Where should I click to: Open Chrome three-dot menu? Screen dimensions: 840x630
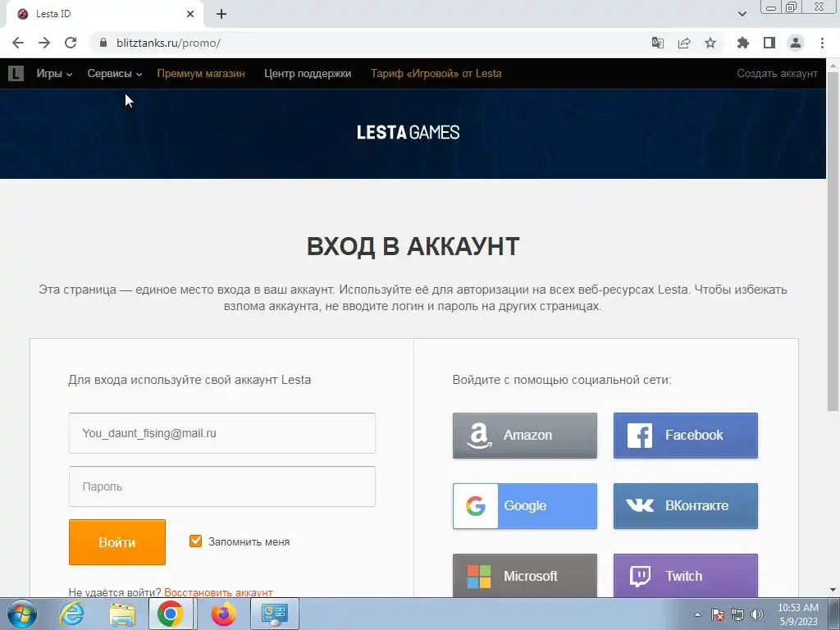click(822, 43)
